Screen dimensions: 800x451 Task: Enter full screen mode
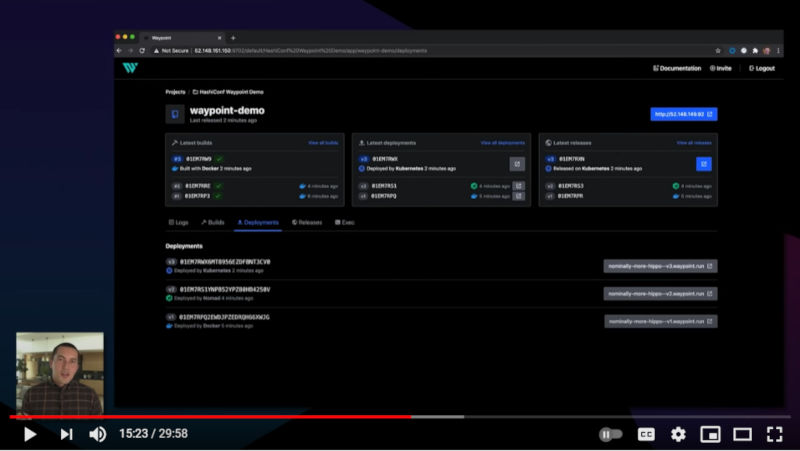click(774, 434)
